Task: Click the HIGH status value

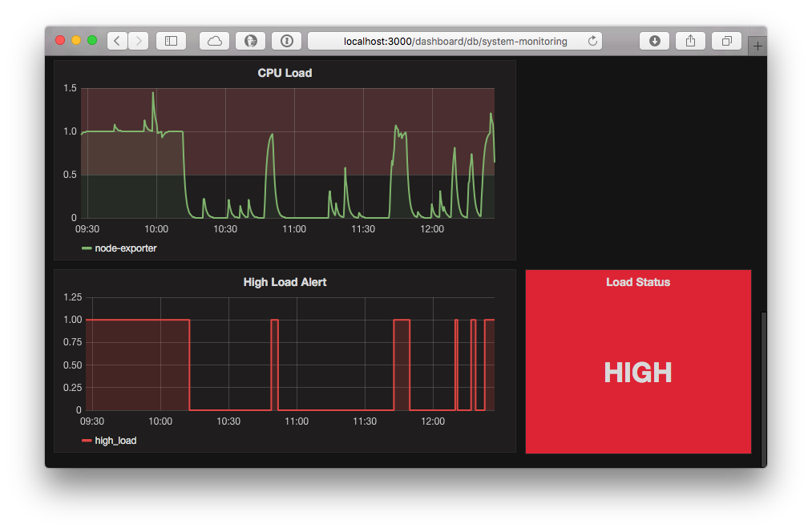Action: click(x=638, y=373)
